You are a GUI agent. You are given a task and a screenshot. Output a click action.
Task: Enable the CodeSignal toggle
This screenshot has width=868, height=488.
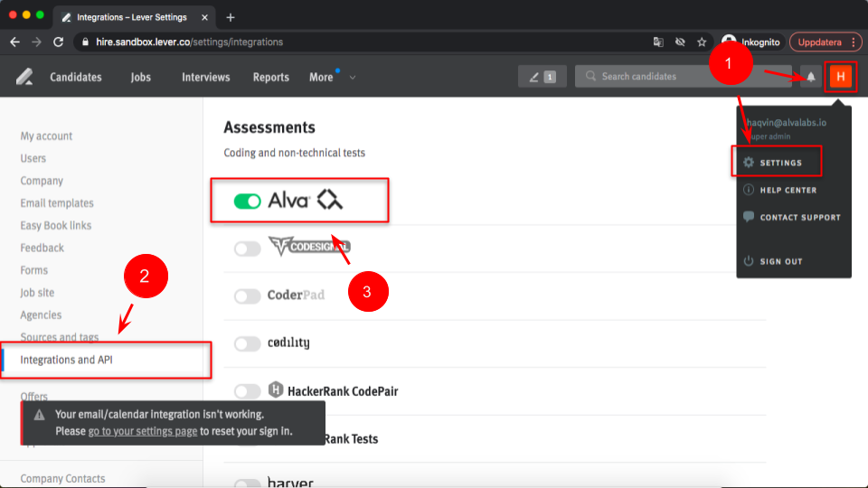(247, 249)
